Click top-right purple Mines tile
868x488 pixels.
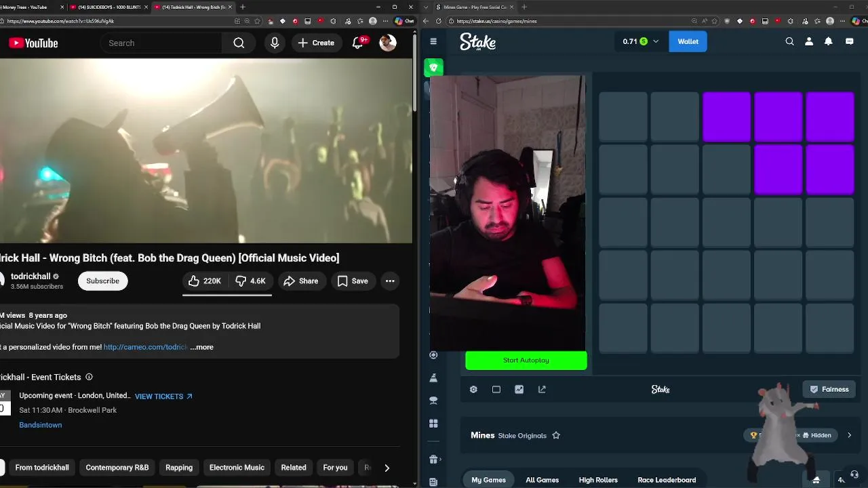830,117
